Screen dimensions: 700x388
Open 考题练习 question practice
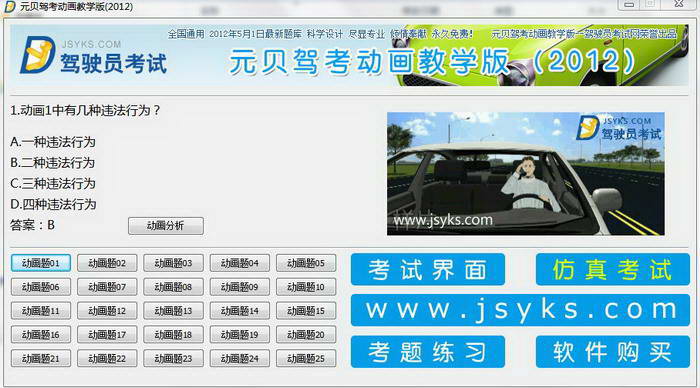point(428,352)
